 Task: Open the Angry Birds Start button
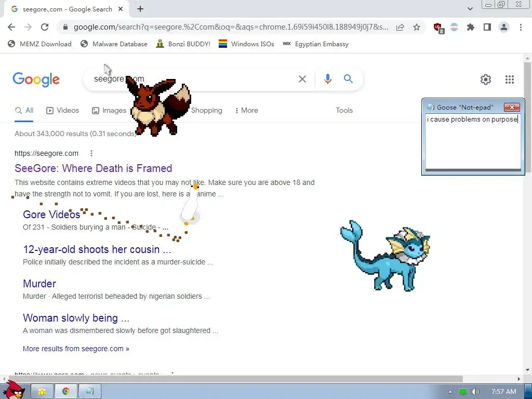(14, 390)
